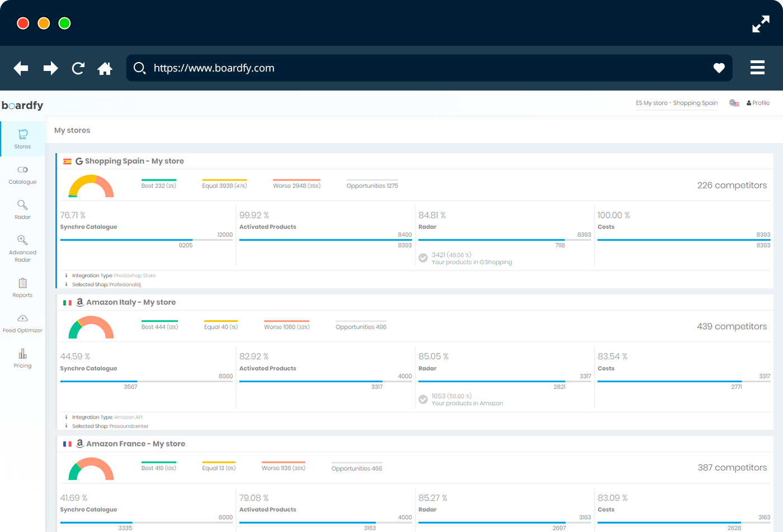This screenshot has height=532, width=783.
Task: Click the Amazon logo of Amazon France
Action: click(80, 444)
